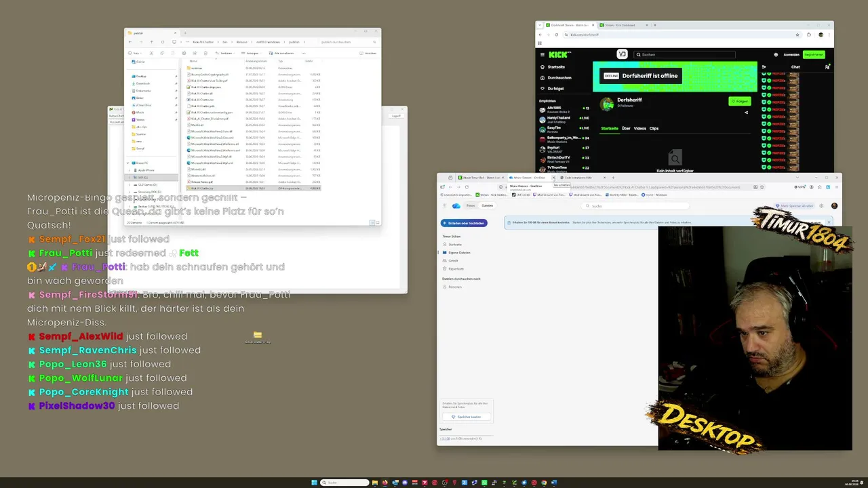Click the Chrome profile avatar
Image resolution: width=868 pixels, height=488 pixels.
point(821,35)
